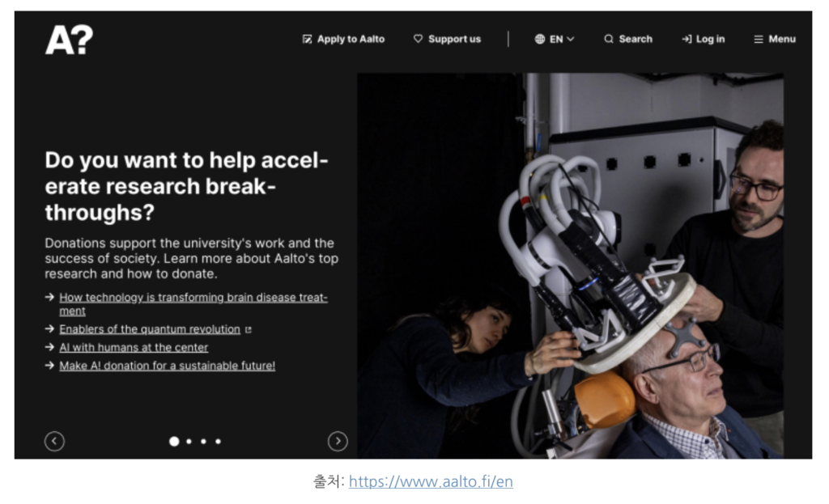Viewport: 829px width, 504px height.
Task: Open the https://www.aalto.fi/en source link
Action: [431, 481]
